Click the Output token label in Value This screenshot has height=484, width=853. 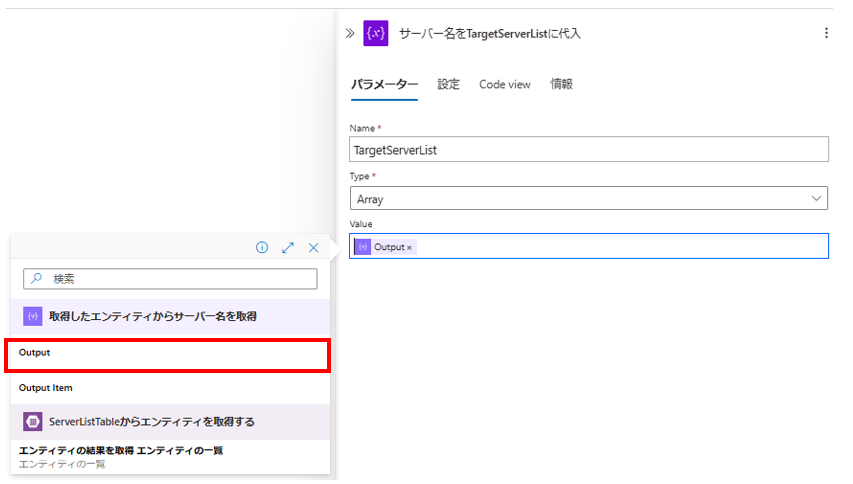coord(389,247)
